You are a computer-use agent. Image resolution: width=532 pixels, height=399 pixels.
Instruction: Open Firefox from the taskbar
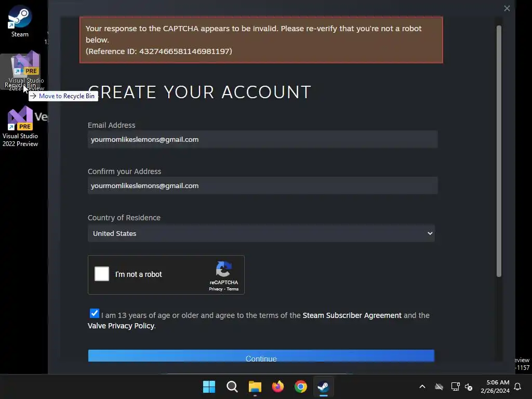tap(278, 387)
